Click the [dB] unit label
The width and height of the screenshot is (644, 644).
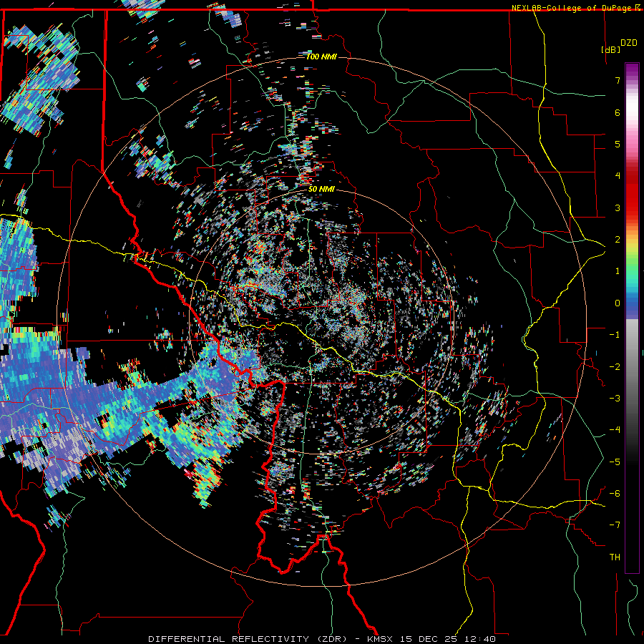tap(610, 49)
